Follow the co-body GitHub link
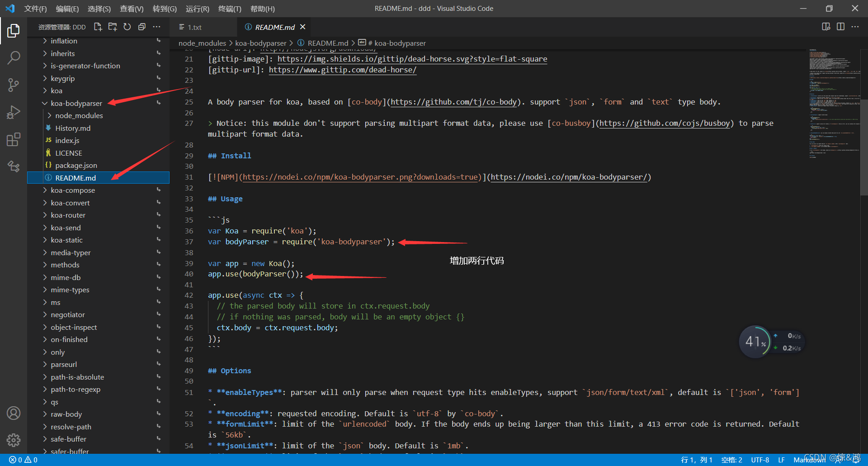 (454, 102)
